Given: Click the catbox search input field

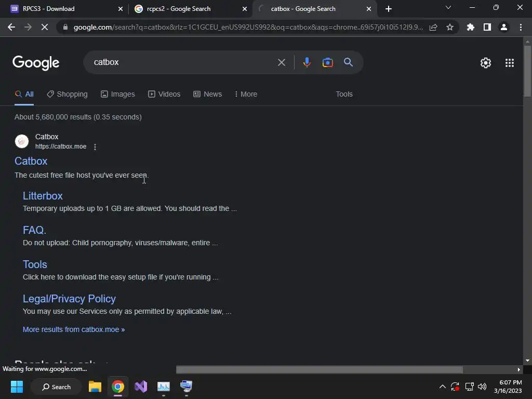Looking at the screenshot, I should click(183, 62).
